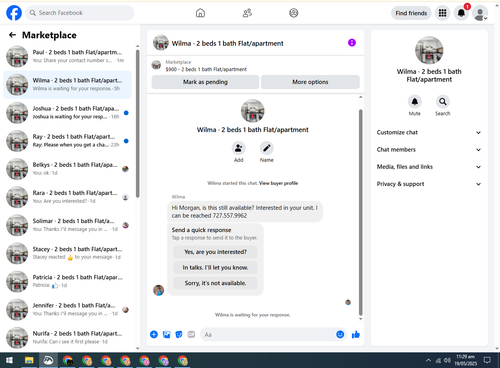
Task: Click the Search Facebook field
Action: tap(80, 13)
